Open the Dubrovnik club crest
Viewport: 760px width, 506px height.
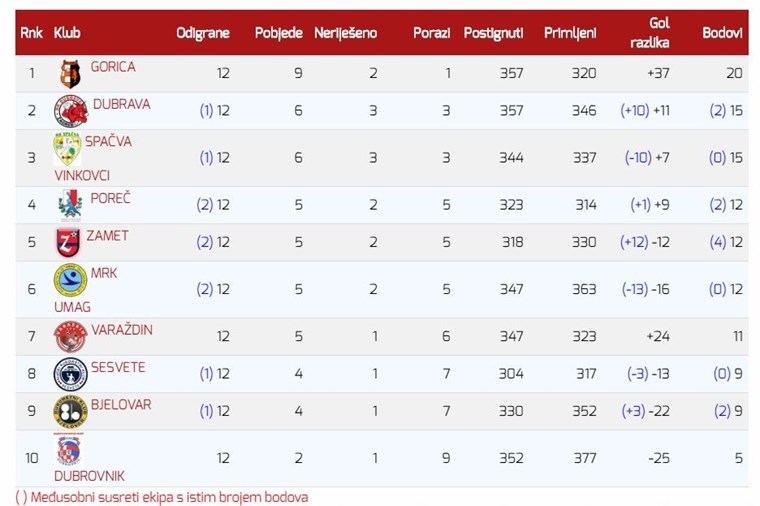point(68,450)
